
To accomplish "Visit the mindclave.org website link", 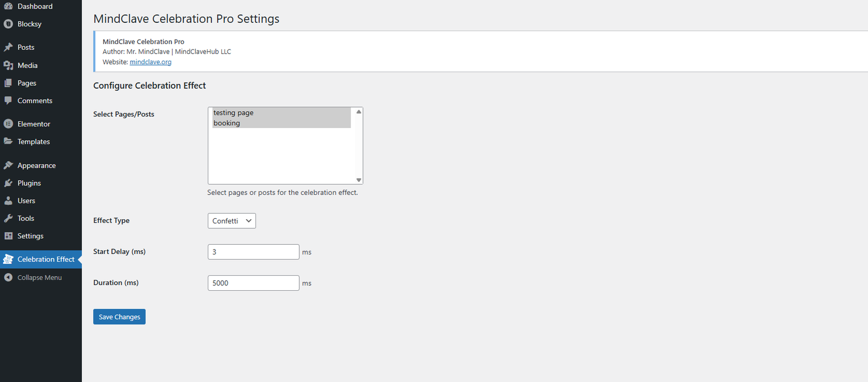I will (x=150, y=62).
